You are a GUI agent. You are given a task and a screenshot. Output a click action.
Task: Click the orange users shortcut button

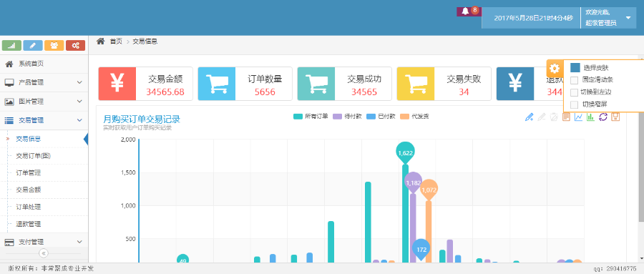[x=54, y=46]
